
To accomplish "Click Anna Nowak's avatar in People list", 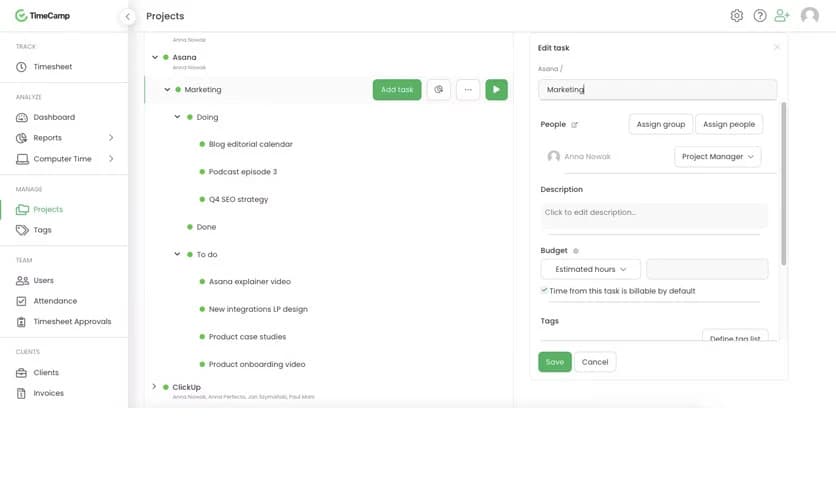I will pyautogui.click(x=553, y=156).
